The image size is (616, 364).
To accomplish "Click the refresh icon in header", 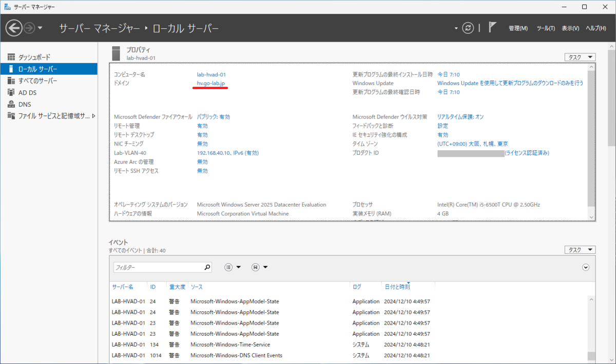I will pyautogui.click(x=468, y=28).
